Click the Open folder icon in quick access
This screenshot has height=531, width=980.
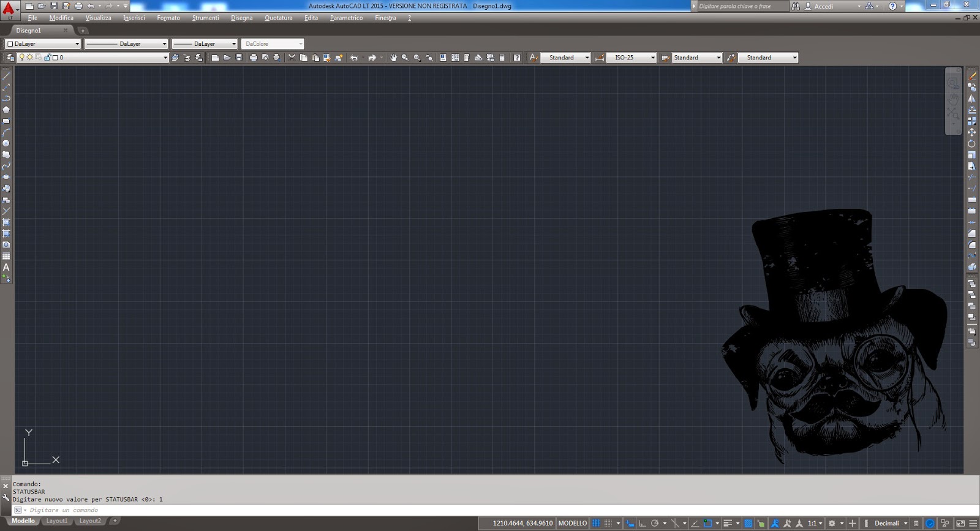42,6
